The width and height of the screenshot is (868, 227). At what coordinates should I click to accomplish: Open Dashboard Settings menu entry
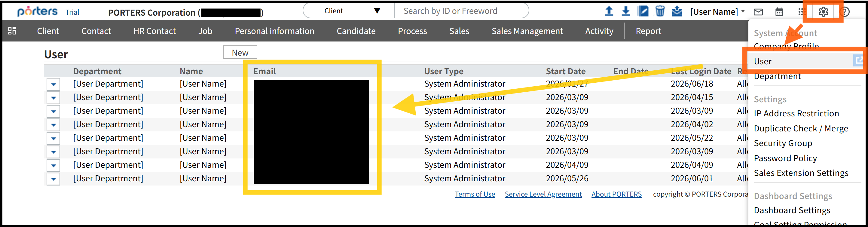tap(792, 210)
